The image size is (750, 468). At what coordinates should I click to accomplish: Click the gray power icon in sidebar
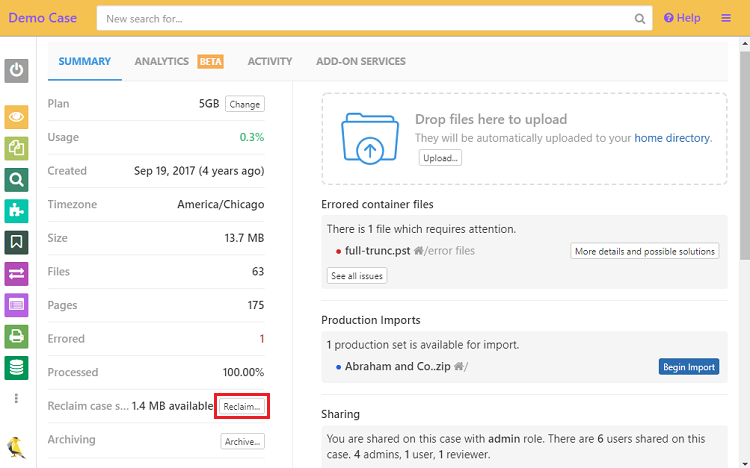tap(17, 71)
